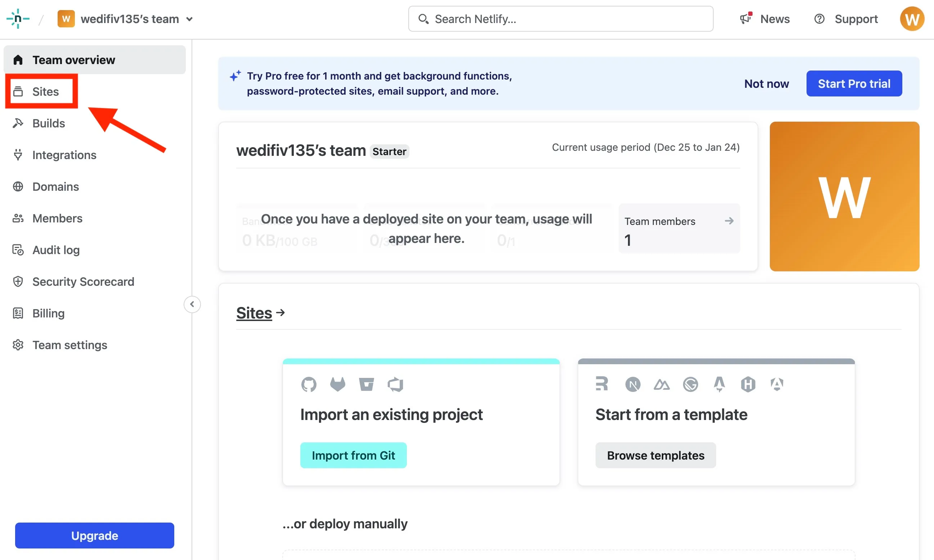Click the Next.js template icon
This screenshot has width=934, height=560.
(633, 384)
